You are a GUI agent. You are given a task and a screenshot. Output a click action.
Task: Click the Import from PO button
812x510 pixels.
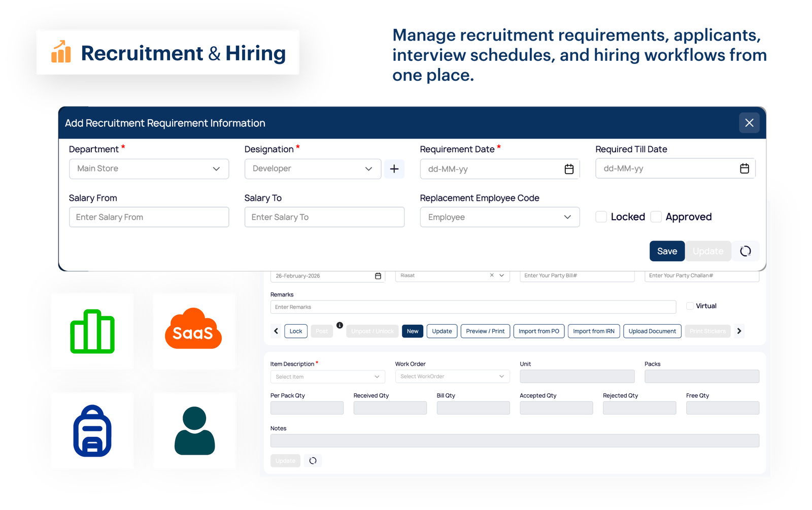point(538,331)
